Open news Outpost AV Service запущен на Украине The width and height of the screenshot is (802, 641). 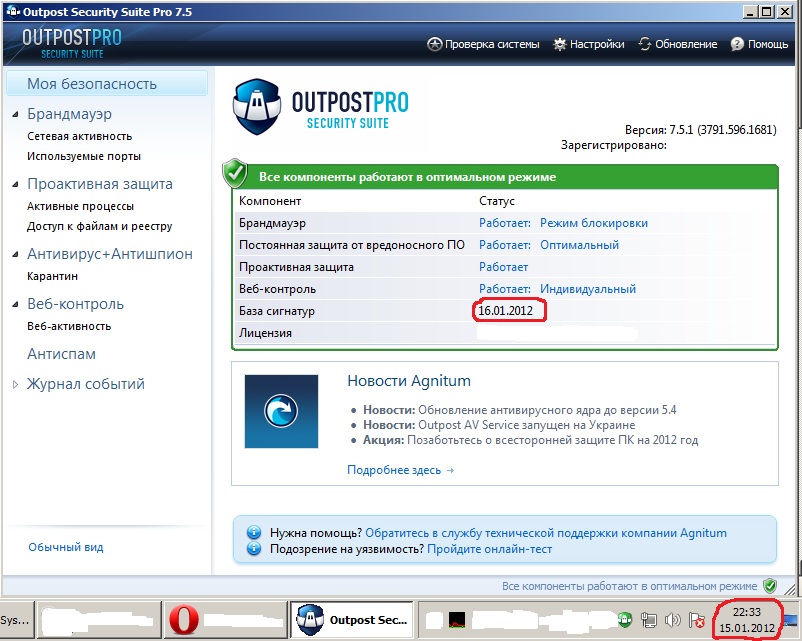526,425
